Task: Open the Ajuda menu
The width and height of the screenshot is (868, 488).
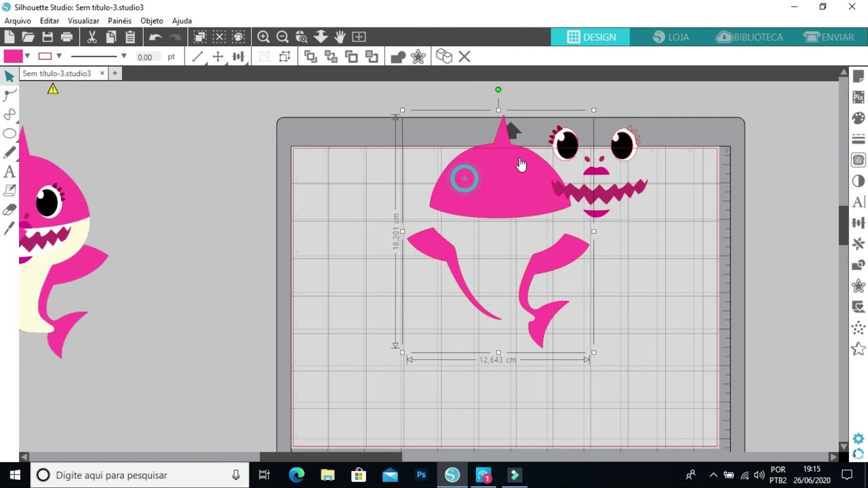Action: click(x=182, y=21)
